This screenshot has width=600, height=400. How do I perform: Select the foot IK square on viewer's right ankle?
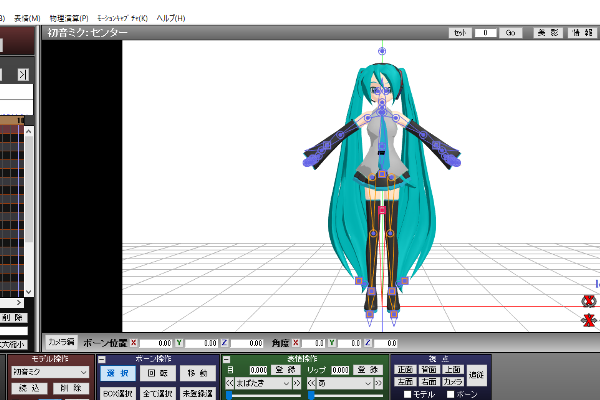pos(392,291)
